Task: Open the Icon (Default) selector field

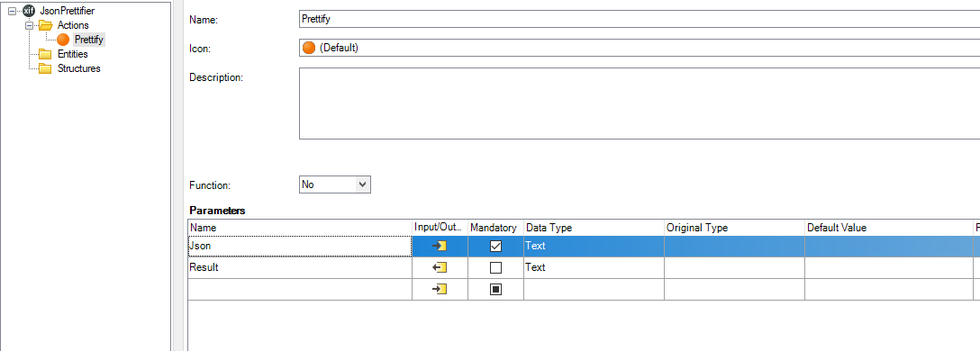Action: [x=640, y=48]
